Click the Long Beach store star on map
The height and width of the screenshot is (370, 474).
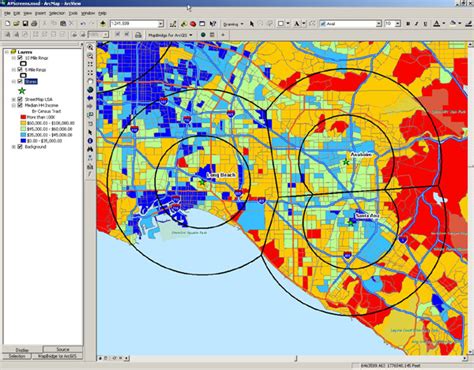[x=202, y=182]
